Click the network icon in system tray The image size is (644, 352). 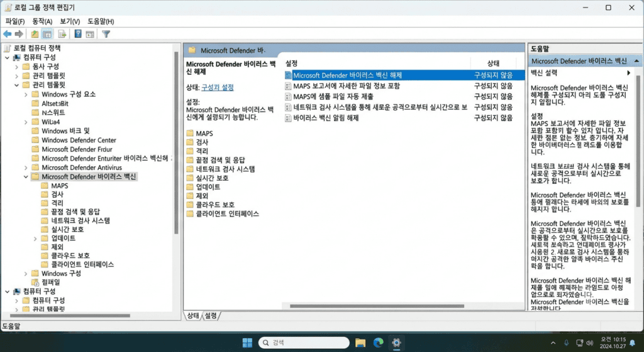point(579,343)
